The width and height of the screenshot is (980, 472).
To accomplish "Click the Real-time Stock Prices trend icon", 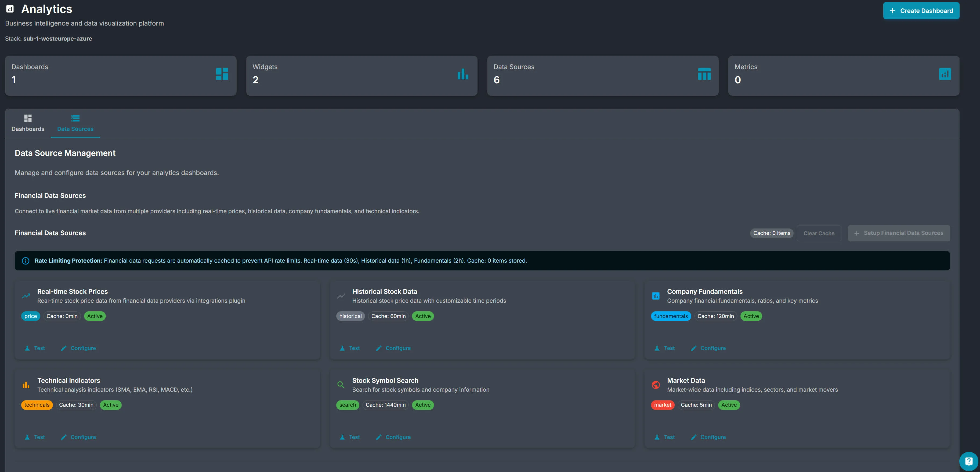I will [26, 296].
